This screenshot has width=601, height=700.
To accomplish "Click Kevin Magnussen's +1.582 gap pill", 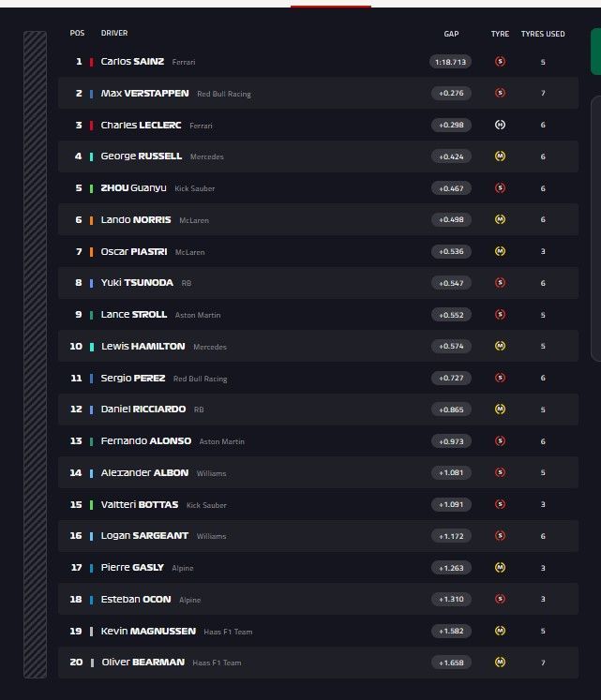I will [451, 631].
